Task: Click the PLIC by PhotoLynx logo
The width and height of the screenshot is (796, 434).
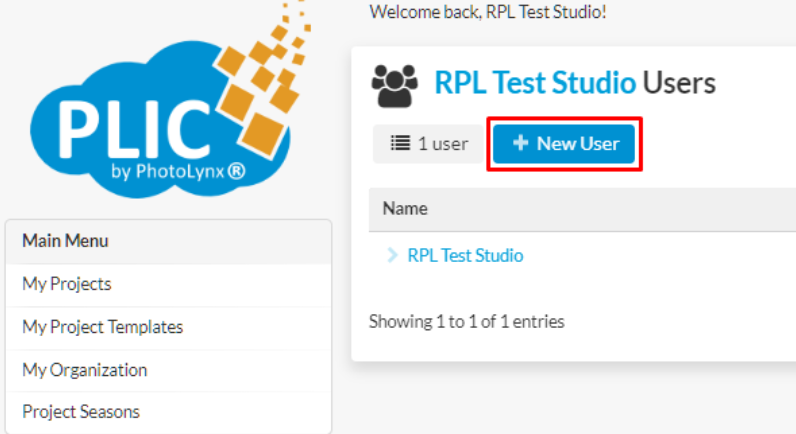Action: point(169,100)
